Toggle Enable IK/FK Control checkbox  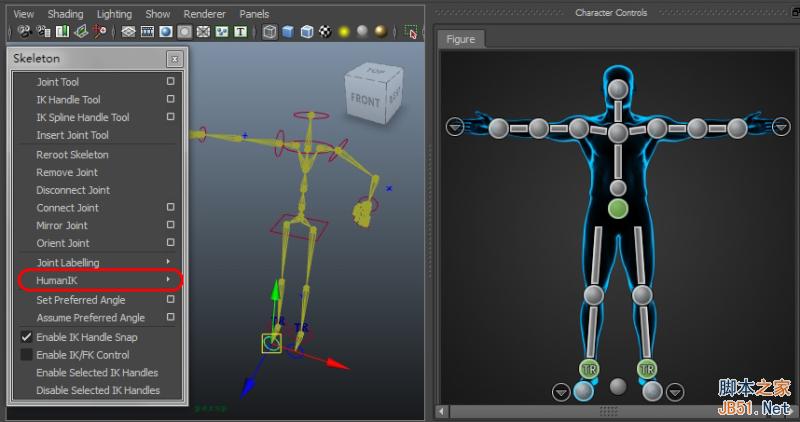coord(27,355)
